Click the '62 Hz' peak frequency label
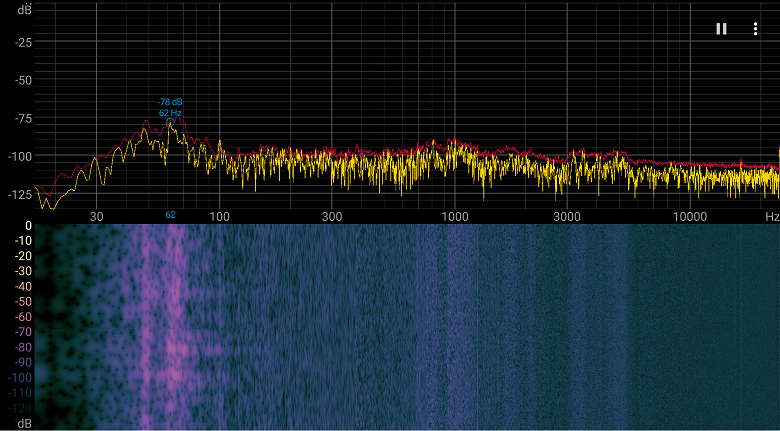 point(170,113)
